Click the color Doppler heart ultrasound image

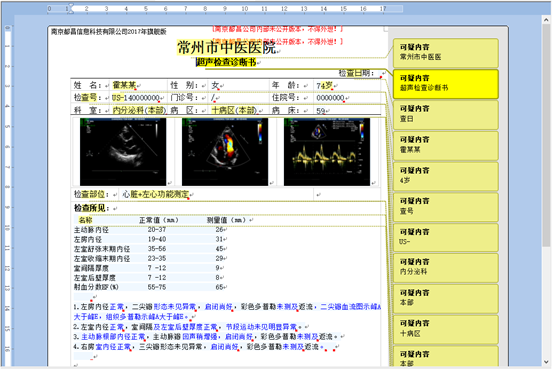point(225,152)
